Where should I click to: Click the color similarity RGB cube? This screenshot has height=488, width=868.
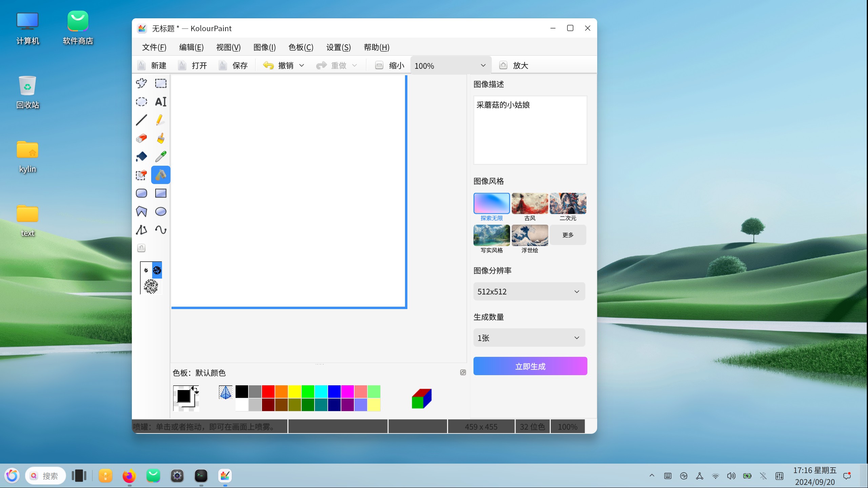(422, 399)
